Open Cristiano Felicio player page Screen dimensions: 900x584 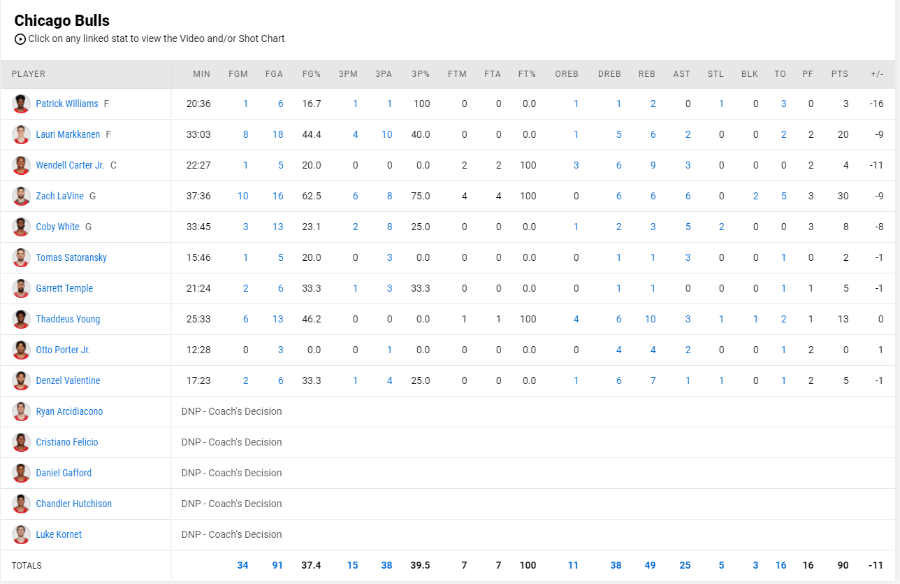tap(67, 442)
